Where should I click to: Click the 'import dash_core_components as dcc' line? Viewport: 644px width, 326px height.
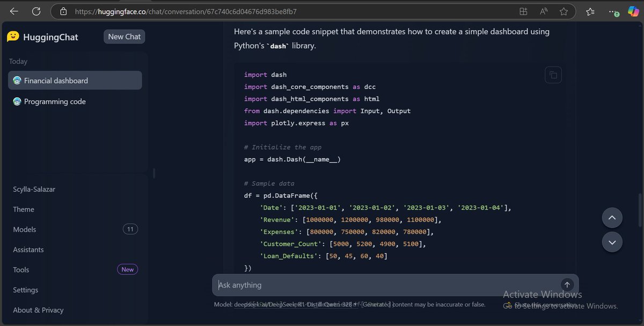[x=310, y=87]
